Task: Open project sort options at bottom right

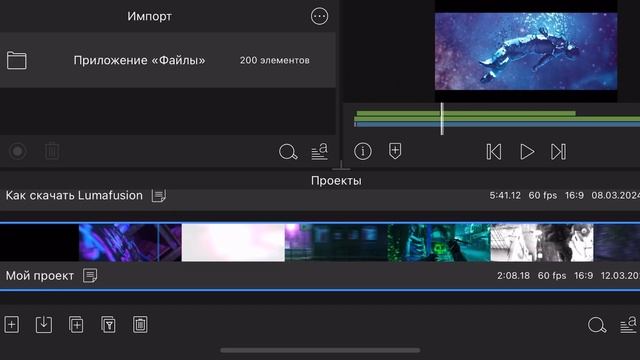Action: click(629, 325)
